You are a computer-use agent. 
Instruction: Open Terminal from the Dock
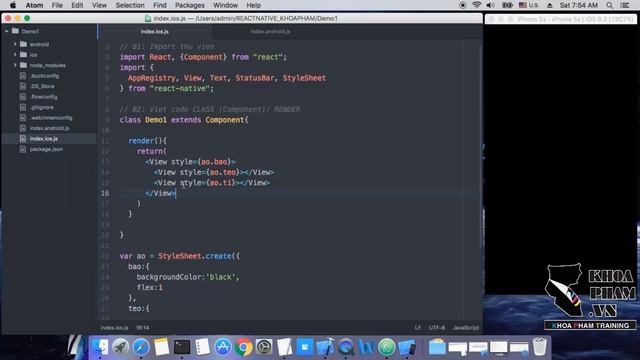(x=182, y=347)
